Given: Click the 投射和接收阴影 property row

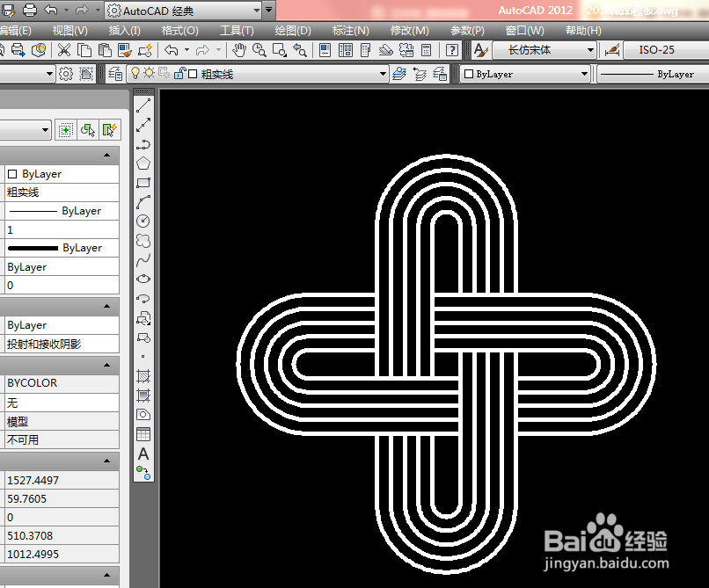Looking at the screenshot, I should tap(62, 344).
